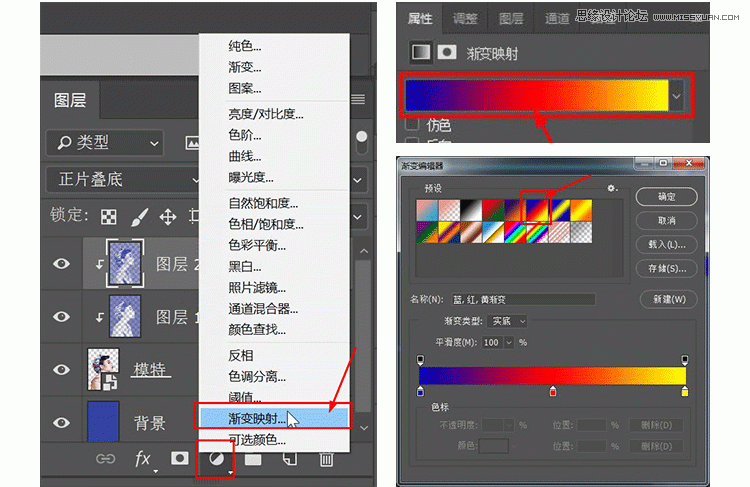Create a new layer group

[253, 459]
